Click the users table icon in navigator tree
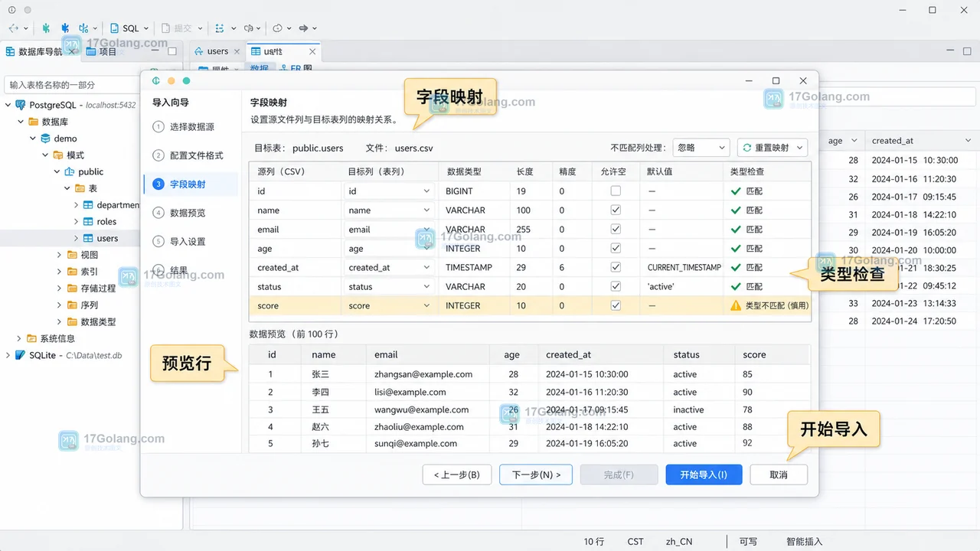 pos(88,238)
